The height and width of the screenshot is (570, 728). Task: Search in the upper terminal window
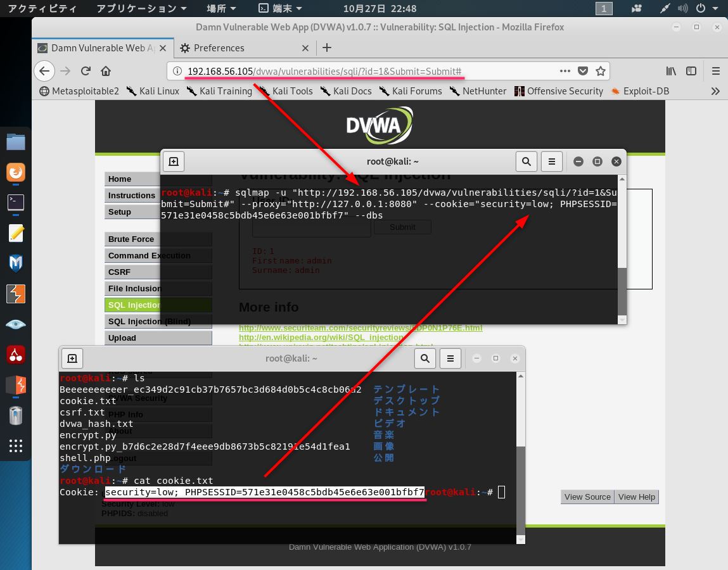(526, 161)
